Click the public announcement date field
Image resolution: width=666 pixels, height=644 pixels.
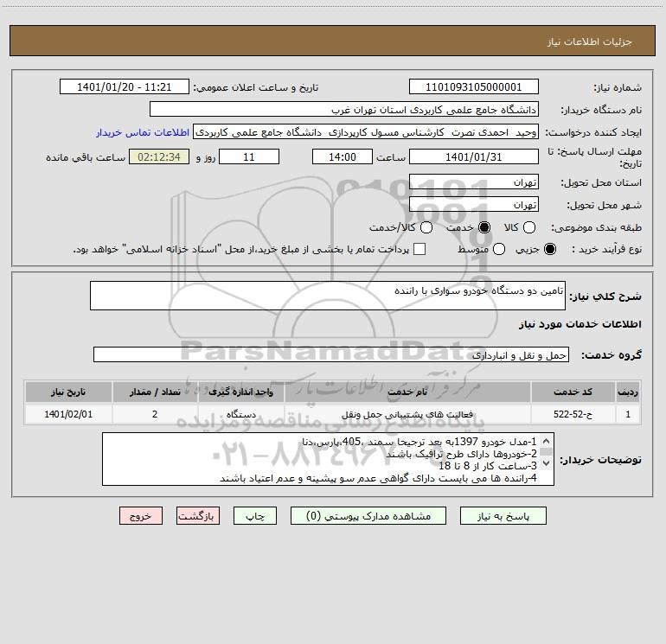[124, 86]
